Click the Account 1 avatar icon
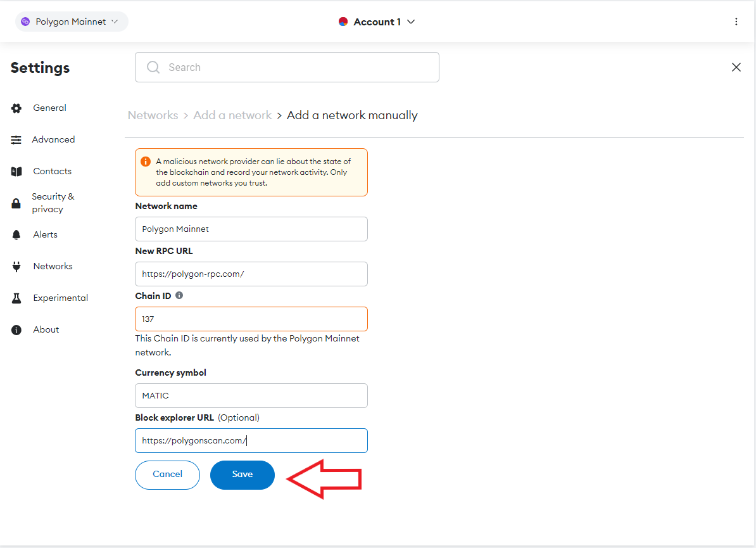 point(343,22)
